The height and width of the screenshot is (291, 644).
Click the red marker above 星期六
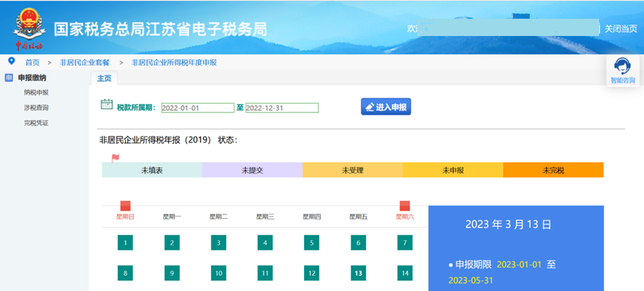point(404,205)
